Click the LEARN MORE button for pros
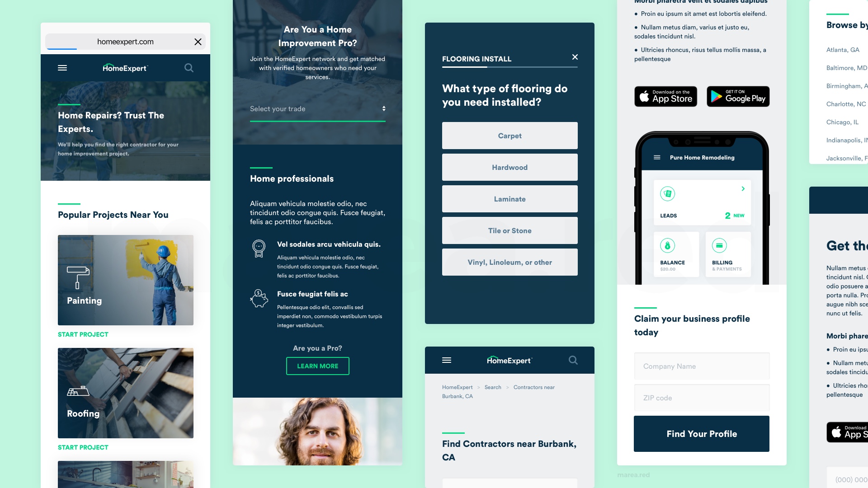Screen dimensions: 868x488 [x=317, y=366]
